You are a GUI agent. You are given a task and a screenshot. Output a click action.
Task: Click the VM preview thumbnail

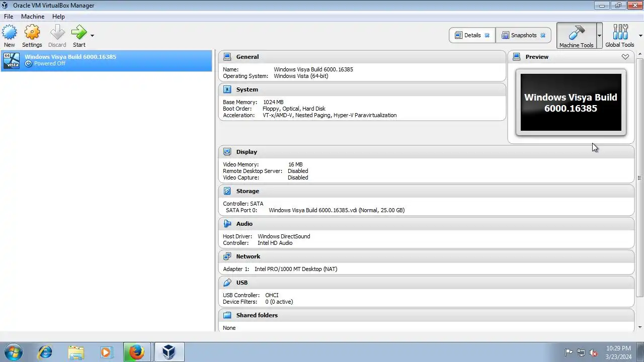(x=571, y=103)
